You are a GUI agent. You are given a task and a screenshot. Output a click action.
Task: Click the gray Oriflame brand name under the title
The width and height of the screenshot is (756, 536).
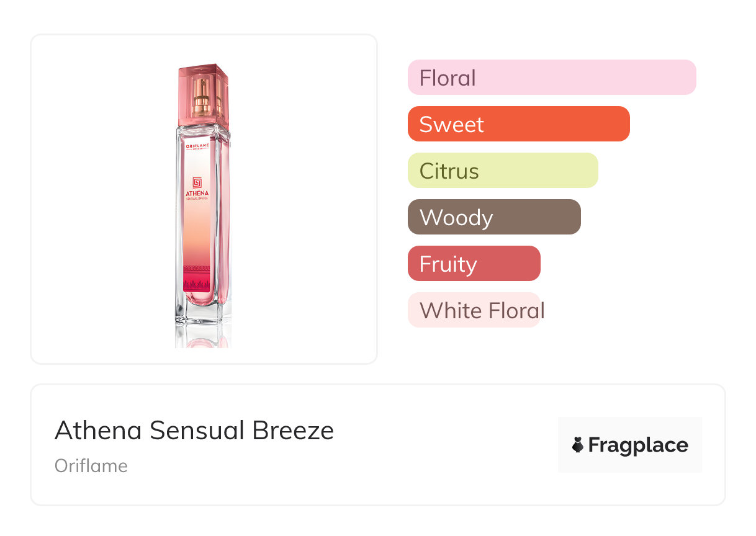[91, 466]
